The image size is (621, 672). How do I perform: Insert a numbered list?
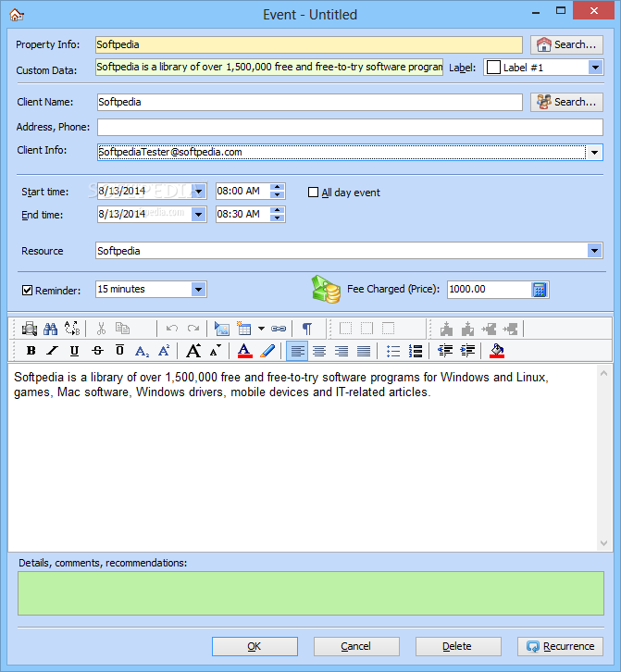[x=416, y=351]
